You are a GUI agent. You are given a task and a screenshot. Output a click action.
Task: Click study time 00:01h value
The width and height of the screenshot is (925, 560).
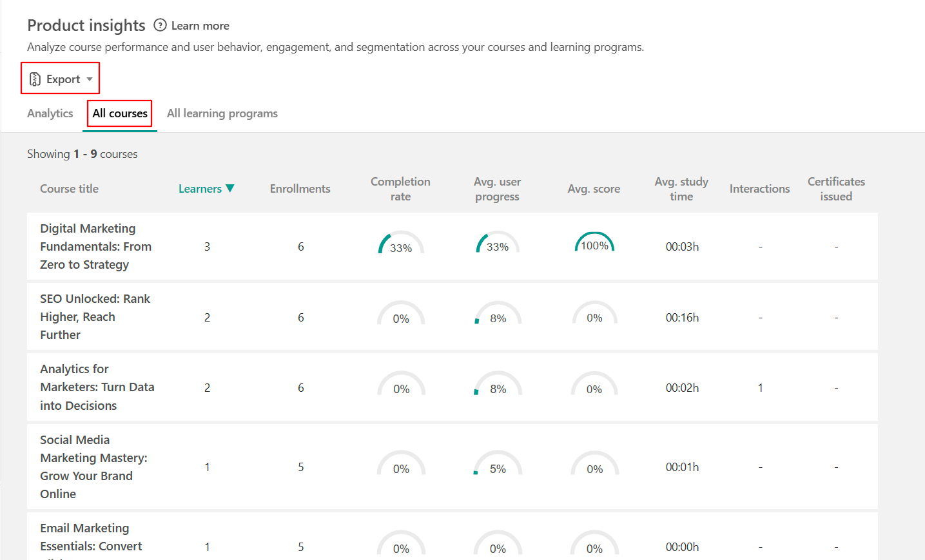682,467
